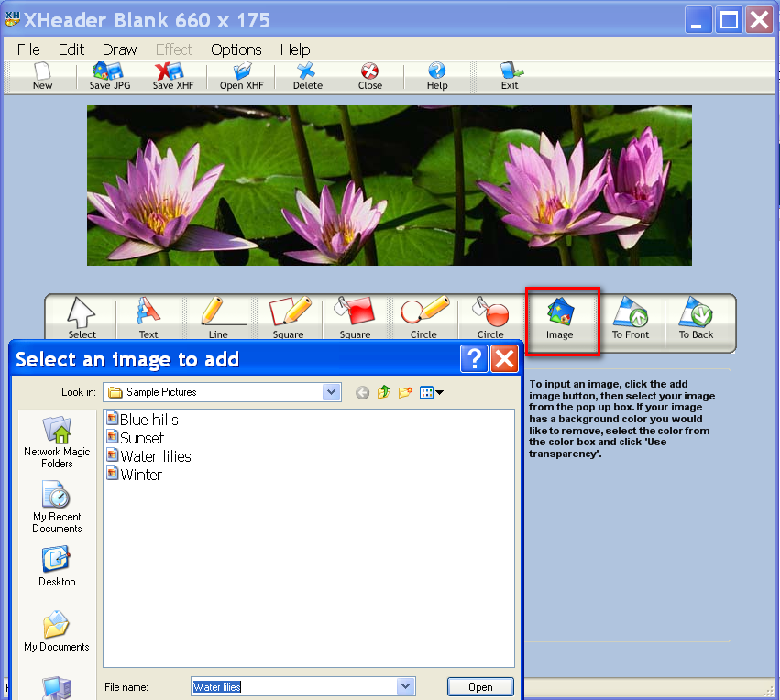This screenshot has width=780, height=700.
Task: Click the Open button
Action: pos(479,686)
